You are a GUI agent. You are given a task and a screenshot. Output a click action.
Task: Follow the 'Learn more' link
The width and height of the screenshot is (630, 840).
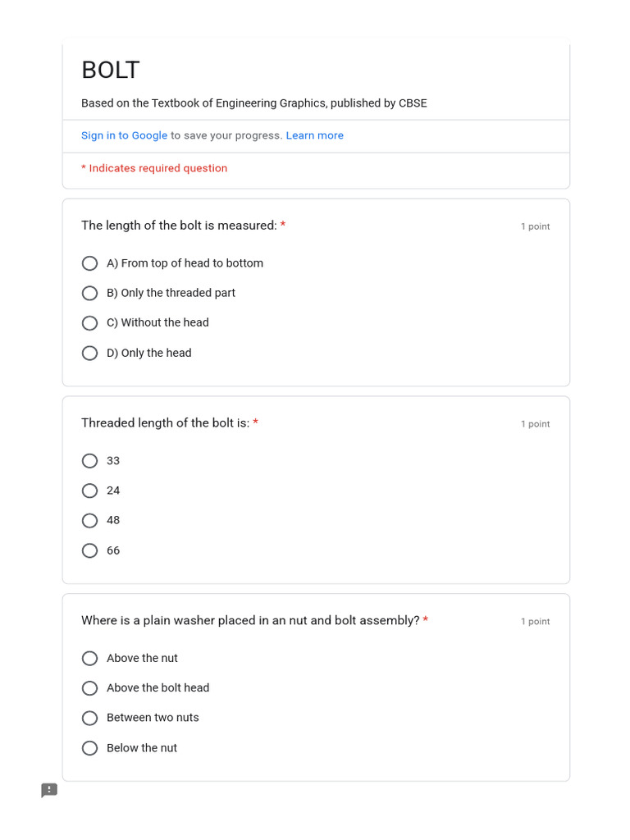tap(314, 135)
